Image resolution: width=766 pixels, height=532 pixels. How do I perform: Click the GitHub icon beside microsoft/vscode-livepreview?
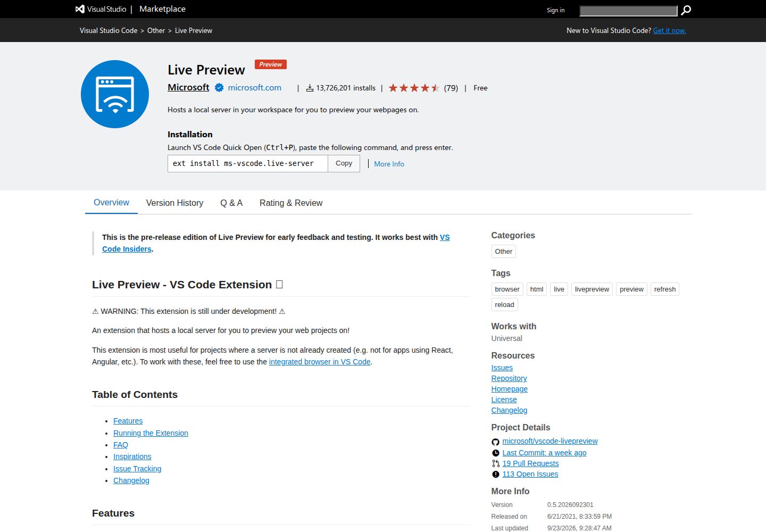click(x=496, y=442)
